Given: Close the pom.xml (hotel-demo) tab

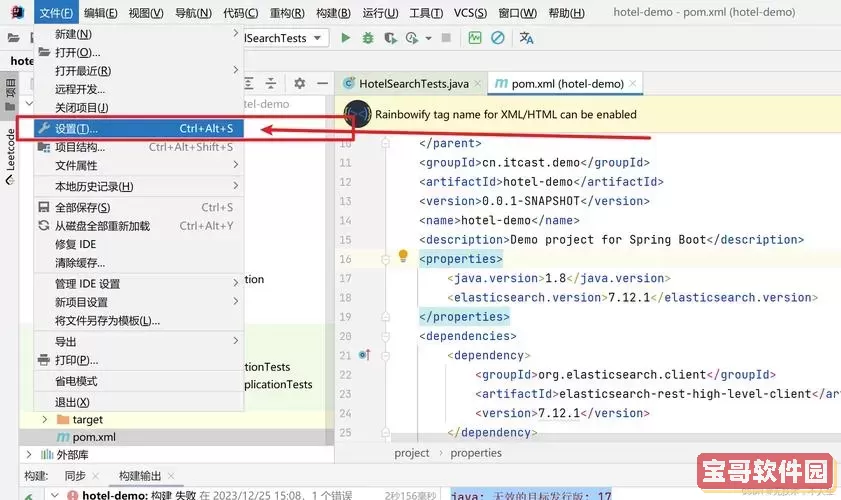Looking at the screenshot, I should (x=633, y=83).
